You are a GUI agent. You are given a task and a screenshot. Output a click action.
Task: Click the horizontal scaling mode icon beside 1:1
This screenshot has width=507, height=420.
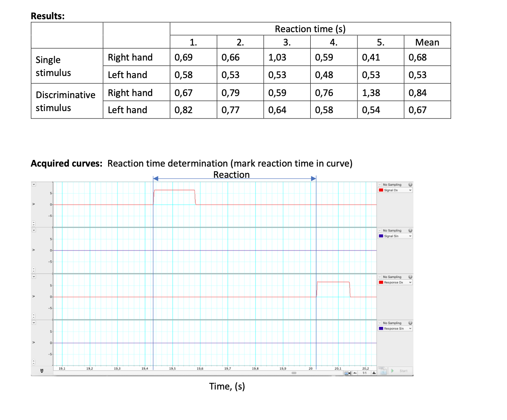tap(347, 373)
